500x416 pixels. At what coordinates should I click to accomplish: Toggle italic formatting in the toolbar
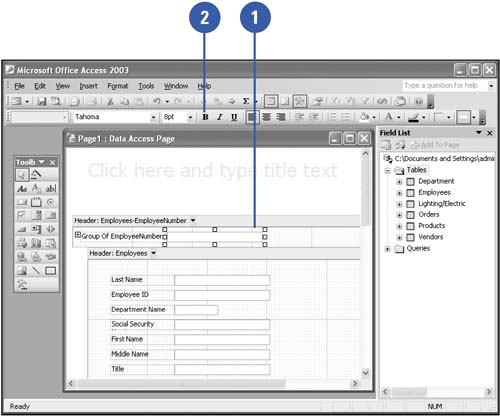pyautogui.click(x=219, y=117)
